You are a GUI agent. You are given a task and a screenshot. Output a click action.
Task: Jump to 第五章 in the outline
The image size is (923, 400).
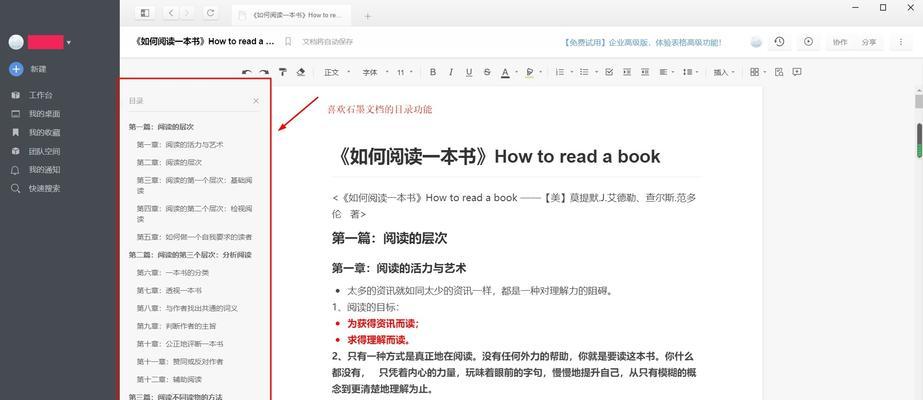195,237
